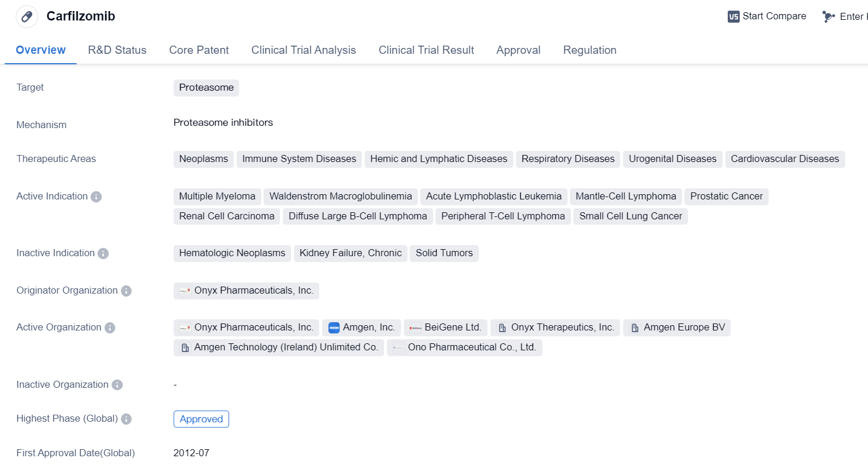The image size is (868, 472).
Task: Click the Proteasome target tag
Action: point(206,88)
